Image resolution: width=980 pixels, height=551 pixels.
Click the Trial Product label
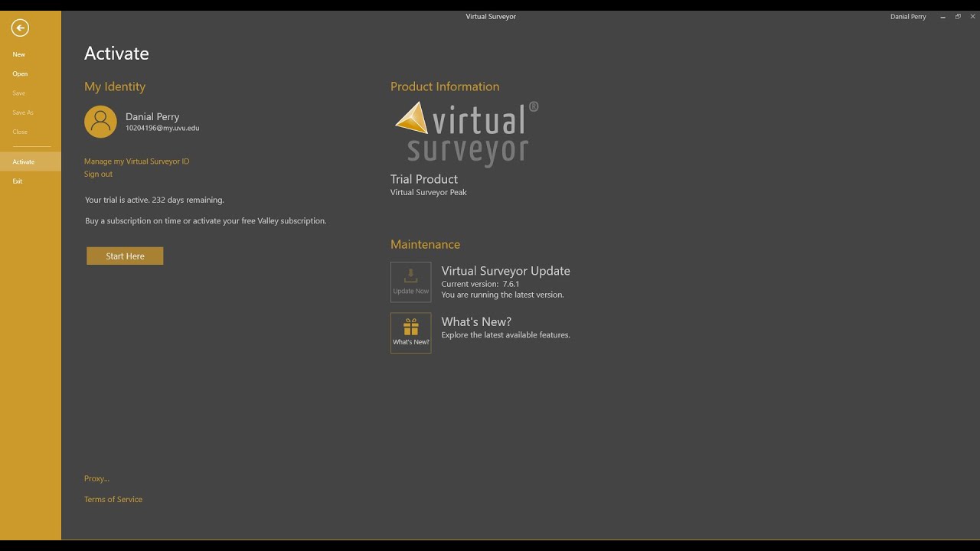click(x=424, y=179)
